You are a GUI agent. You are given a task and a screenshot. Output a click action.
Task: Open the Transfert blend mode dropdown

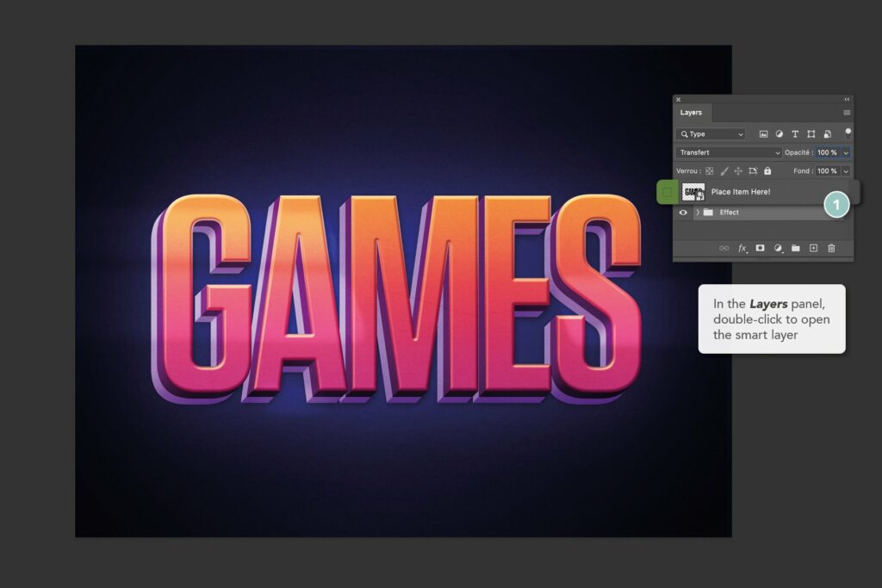[727, 152]
